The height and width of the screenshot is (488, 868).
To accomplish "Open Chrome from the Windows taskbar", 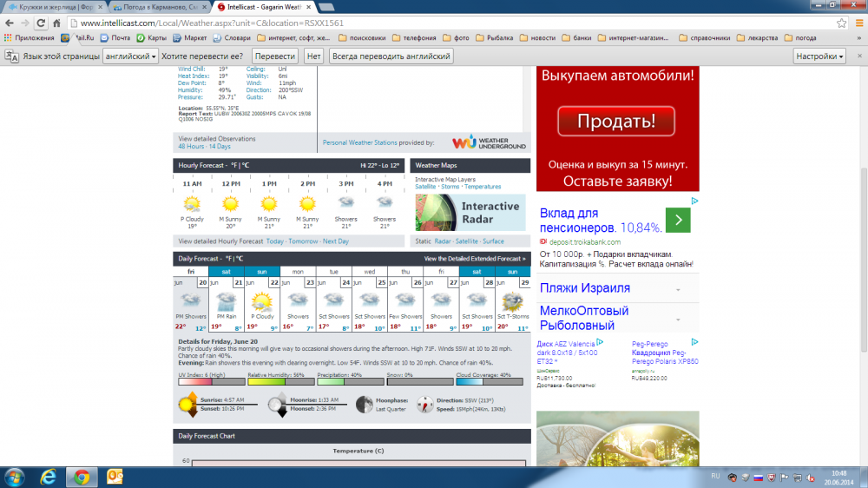I will pos(82,477).
